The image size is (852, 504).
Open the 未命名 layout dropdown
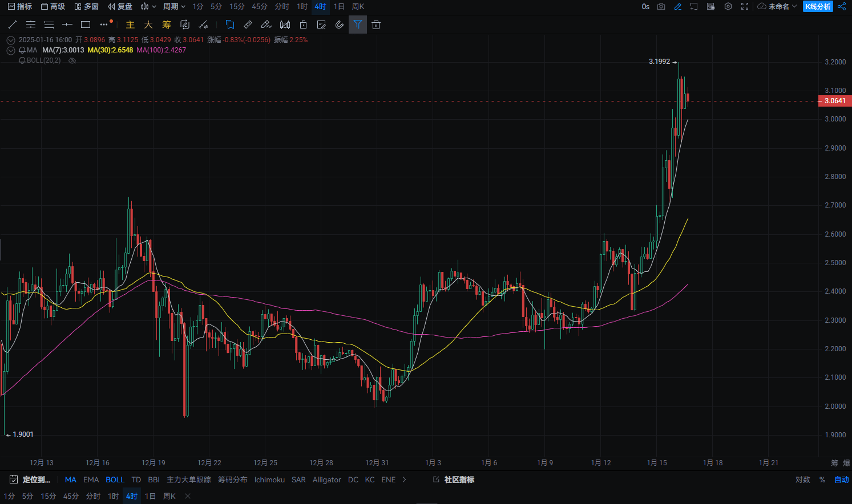(x=777, y=6)
